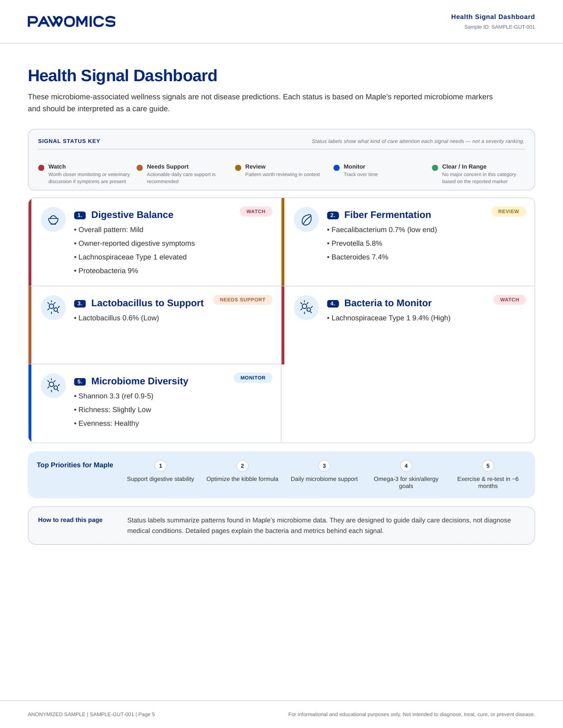
Task: Click 'Lachnospiraceae Type 1 elevated' bullet
Action: 130,257
